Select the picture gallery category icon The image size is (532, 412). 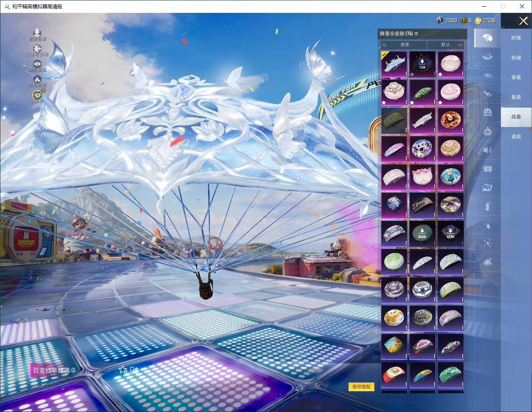tap(488, 187)
